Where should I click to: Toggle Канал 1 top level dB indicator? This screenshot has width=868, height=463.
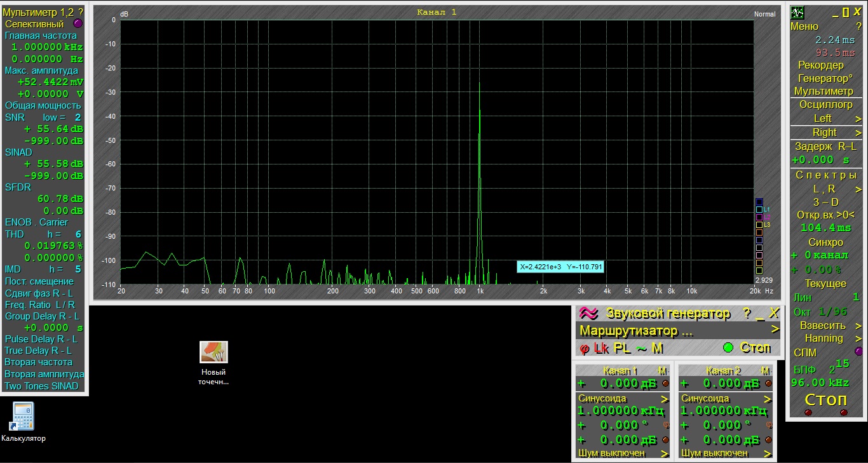coord(666,384)
